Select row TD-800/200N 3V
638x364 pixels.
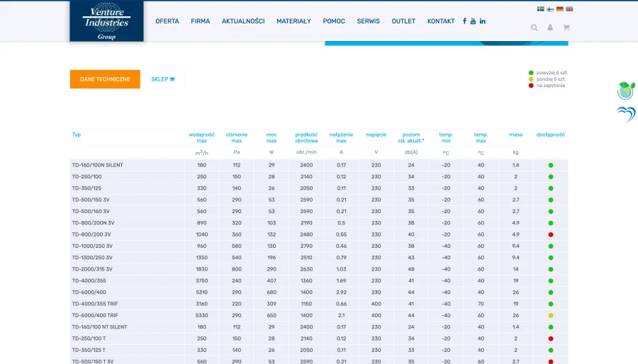pos(318,223)
